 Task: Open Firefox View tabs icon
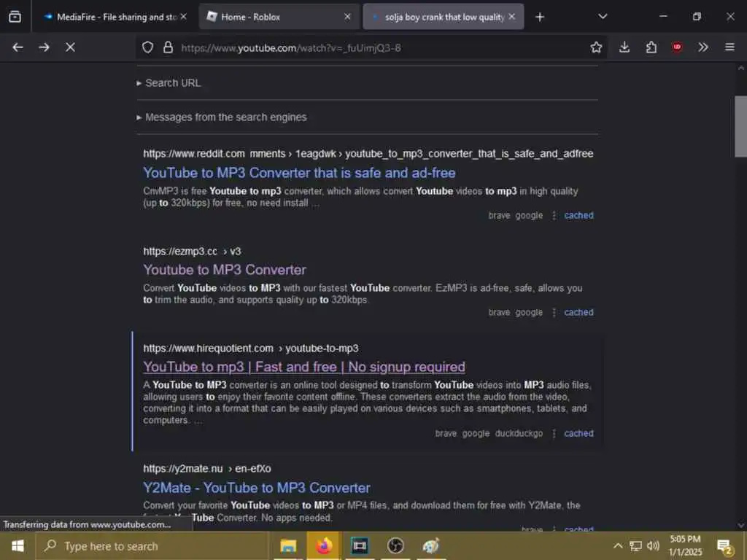coord(15,17)
